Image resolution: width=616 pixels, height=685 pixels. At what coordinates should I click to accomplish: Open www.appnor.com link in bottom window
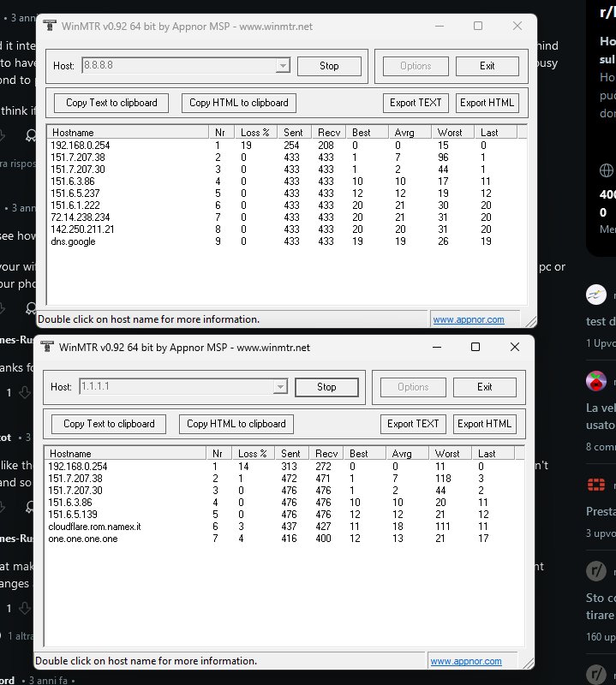coord(466,661)
